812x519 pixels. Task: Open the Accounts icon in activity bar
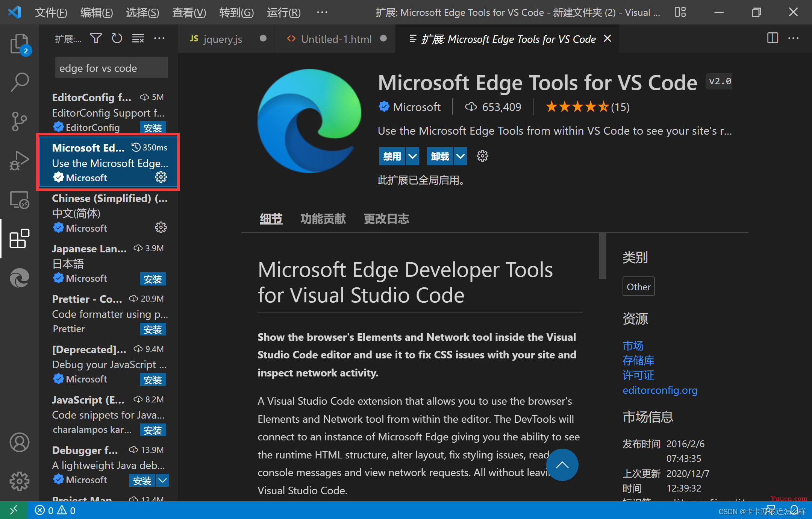pos(20,442)
